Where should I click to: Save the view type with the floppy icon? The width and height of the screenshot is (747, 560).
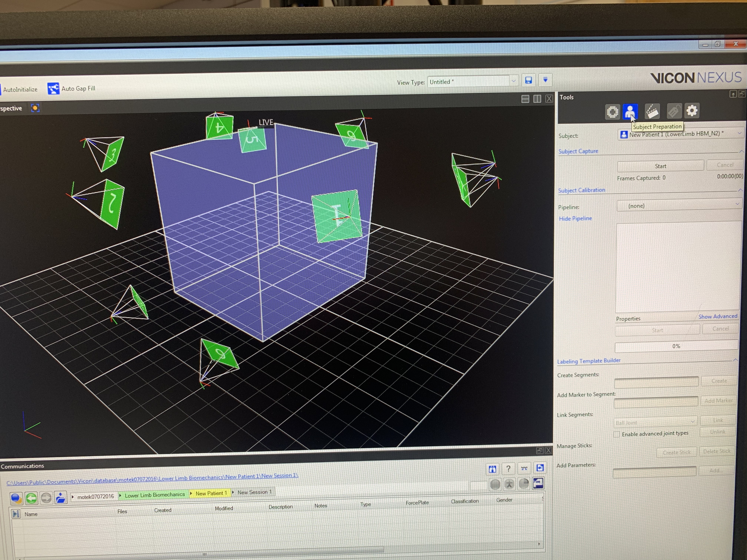pos(529,80)
